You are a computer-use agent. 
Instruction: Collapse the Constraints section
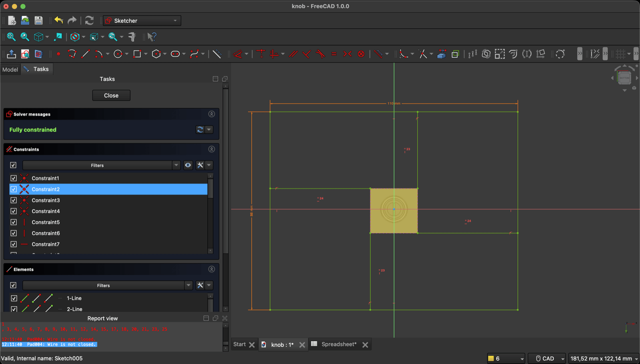[x=212, y=149]
